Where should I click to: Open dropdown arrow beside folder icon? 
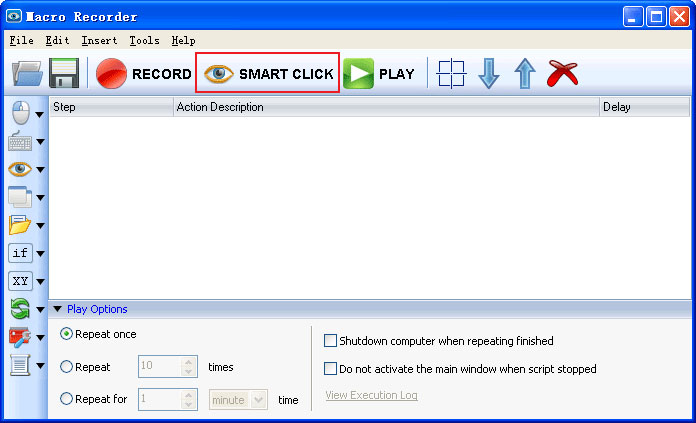pyautogui.click(x=40, y=226)
